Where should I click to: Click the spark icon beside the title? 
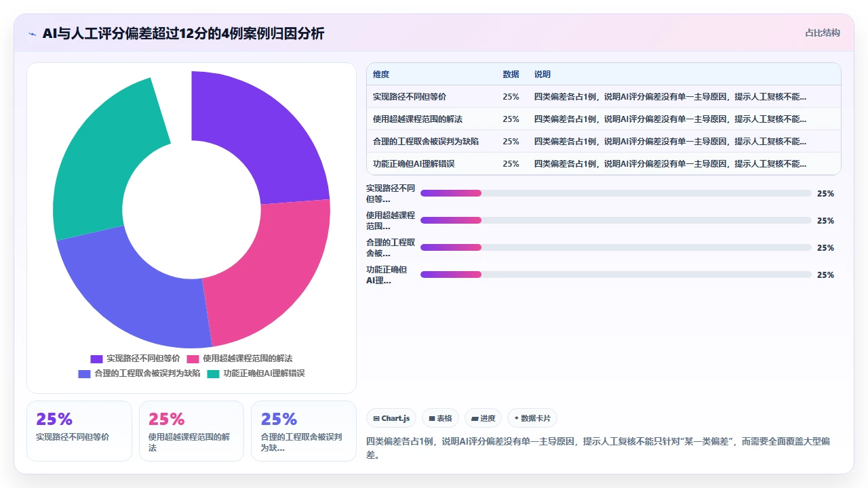pos(32,33)
